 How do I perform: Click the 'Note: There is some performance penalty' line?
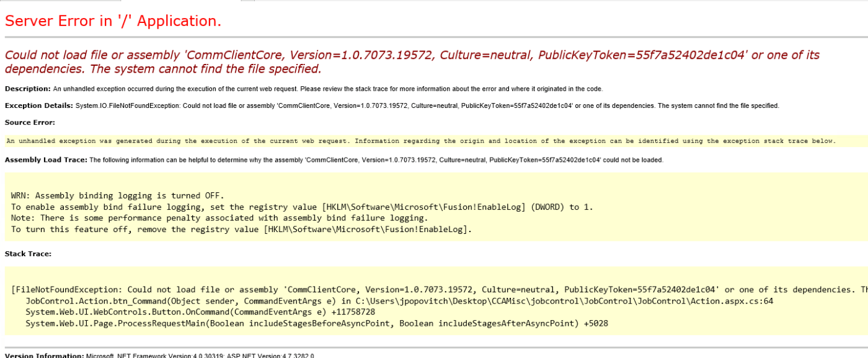[219, 218]
